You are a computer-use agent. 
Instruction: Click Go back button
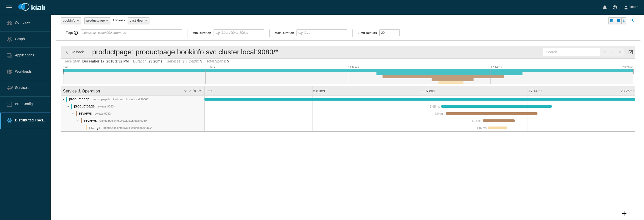tap(75, 52)
